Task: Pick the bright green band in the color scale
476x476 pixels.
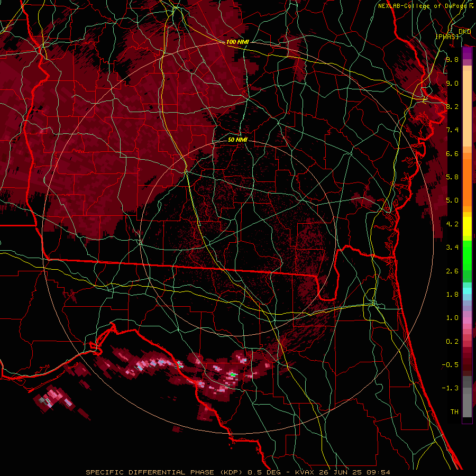Action: click(x=467, y=255)
